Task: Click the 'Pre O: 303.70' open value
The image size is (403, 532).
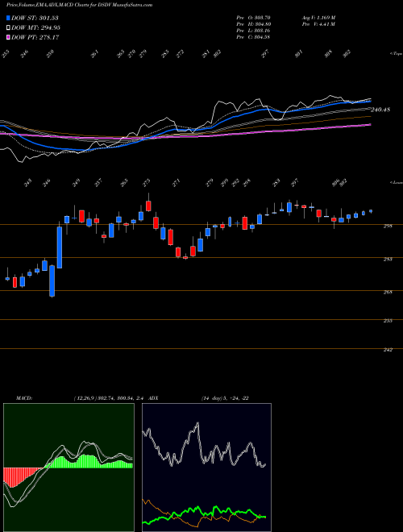Action: pos(253,18)
